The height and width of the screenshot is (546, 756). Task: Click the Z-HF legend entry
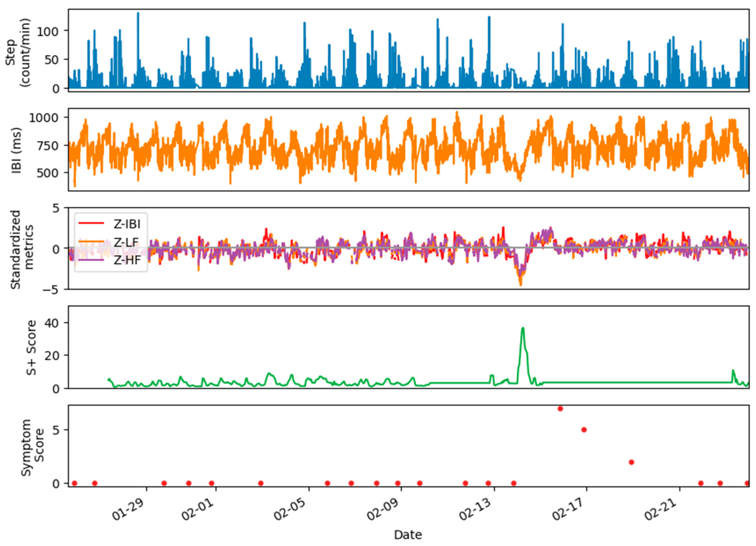[x=127, y=260]
